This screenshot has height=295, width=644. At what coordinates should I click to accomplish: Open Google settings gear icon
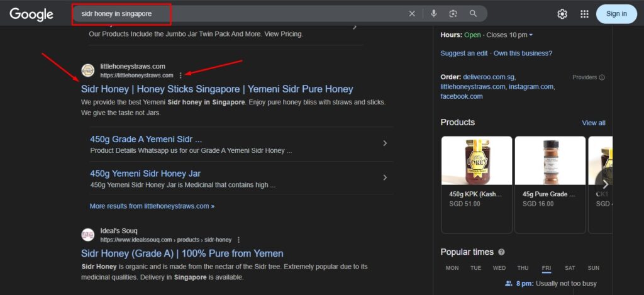pos(562,14)
